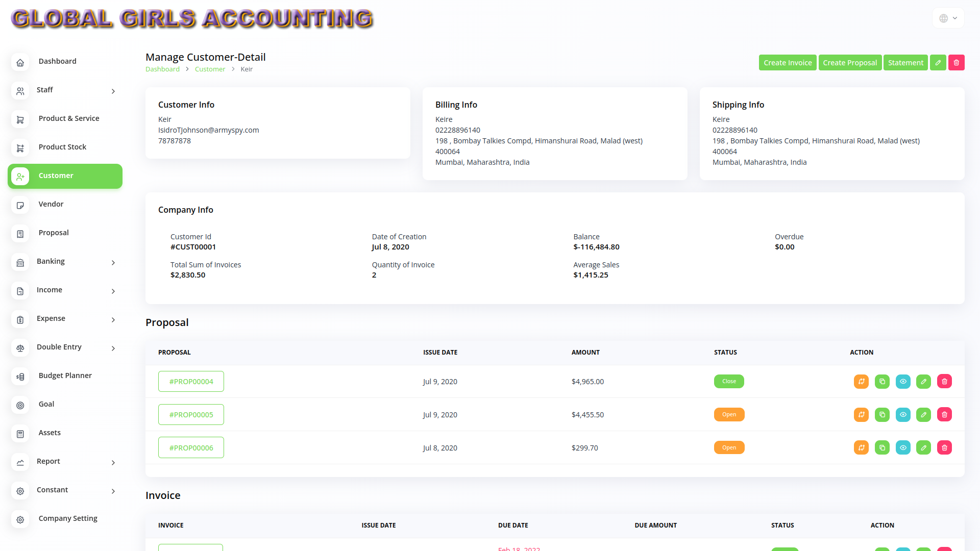This screenshot has width=980, height=551.
Task: Delete proposal #PROP00004
Action: pyautogui.click(x=944, y=382)
